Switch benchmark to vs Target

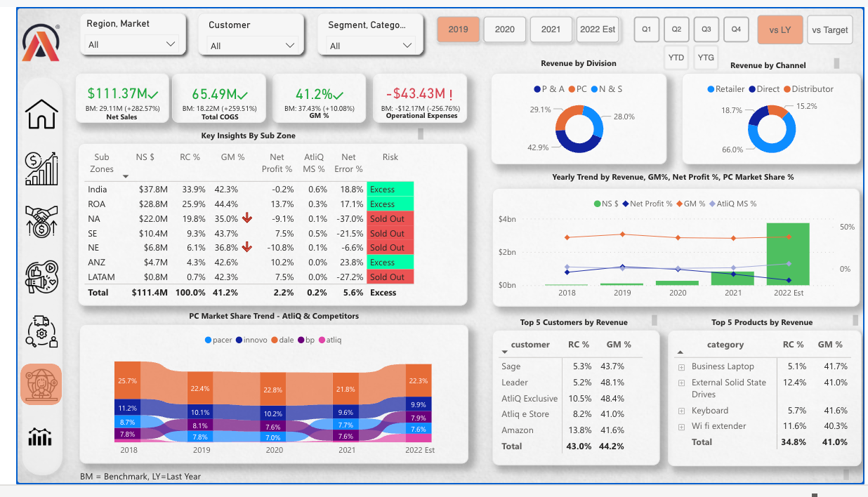[x=829, y=30]
